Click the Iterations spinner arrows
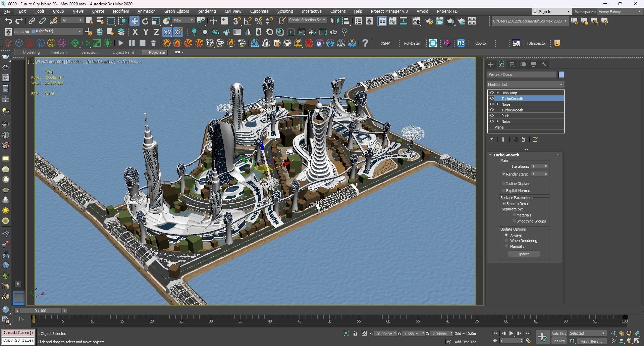 pyautogui.click(x=546, y=166)
